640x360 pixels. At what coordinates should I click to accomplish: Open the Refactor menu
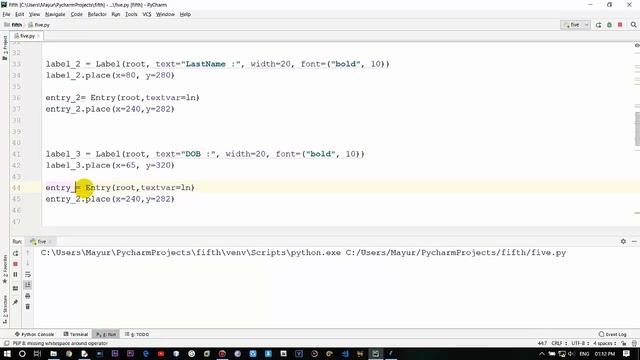click(97, 14)
